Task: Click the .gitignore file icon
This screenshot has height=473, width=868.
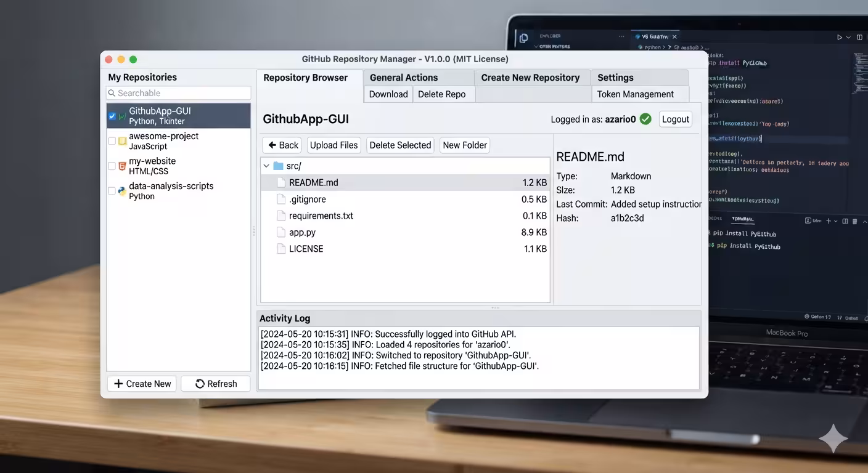Action: point(281,199)
